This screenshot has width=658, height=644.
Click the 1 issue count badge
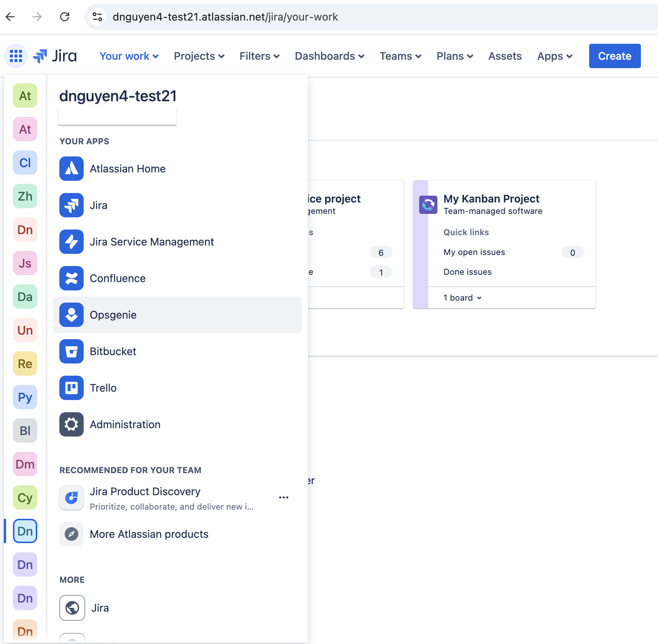tap(381, 272)
